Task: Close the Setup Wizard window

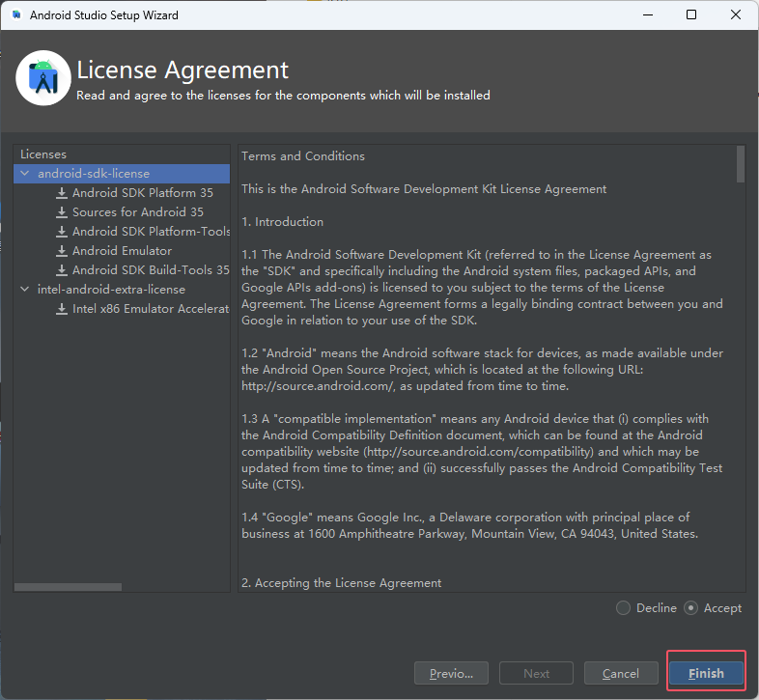Action: click(x=735, y=15)
